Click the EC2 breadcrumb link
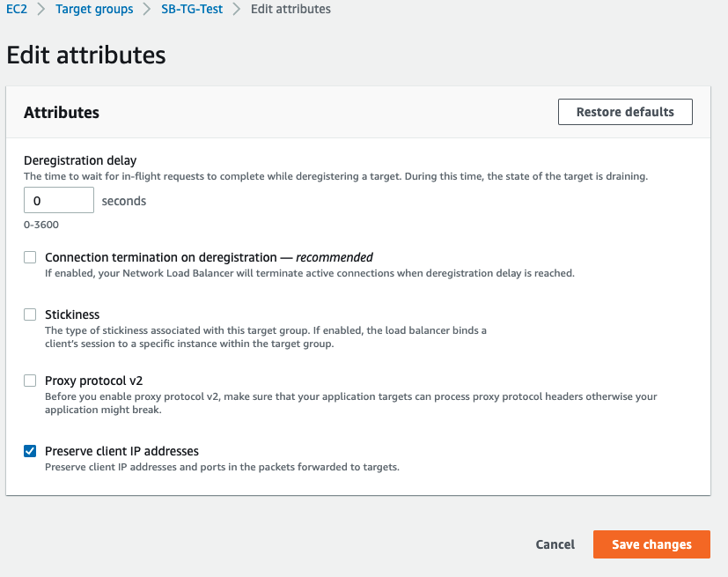The width and height of the screenshot is (728, 577). coord(17,10)
